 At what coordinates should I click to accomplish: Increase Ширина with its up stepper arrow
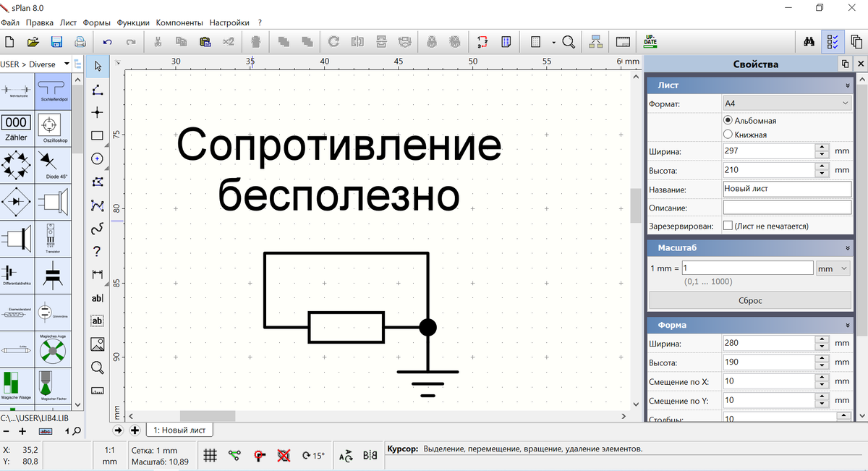[x=821, y=147]
